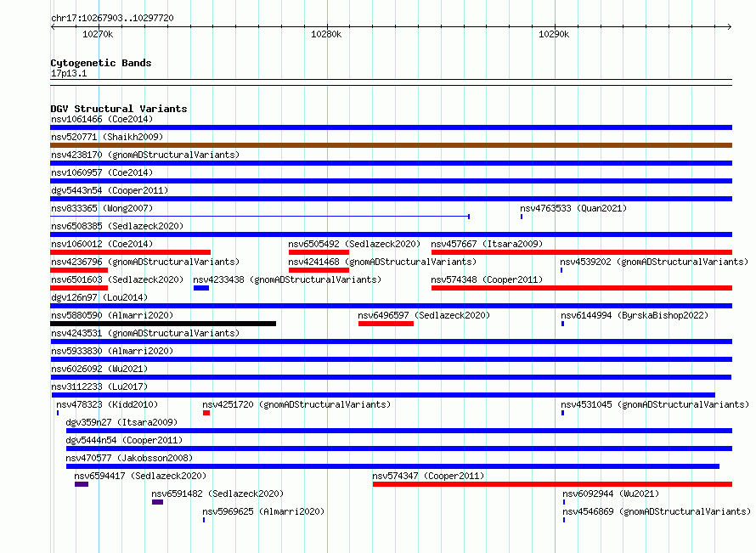756x553 pixels.
Task: Click nsv5969625 (Almarri2020) label
Action: (263, 511)
